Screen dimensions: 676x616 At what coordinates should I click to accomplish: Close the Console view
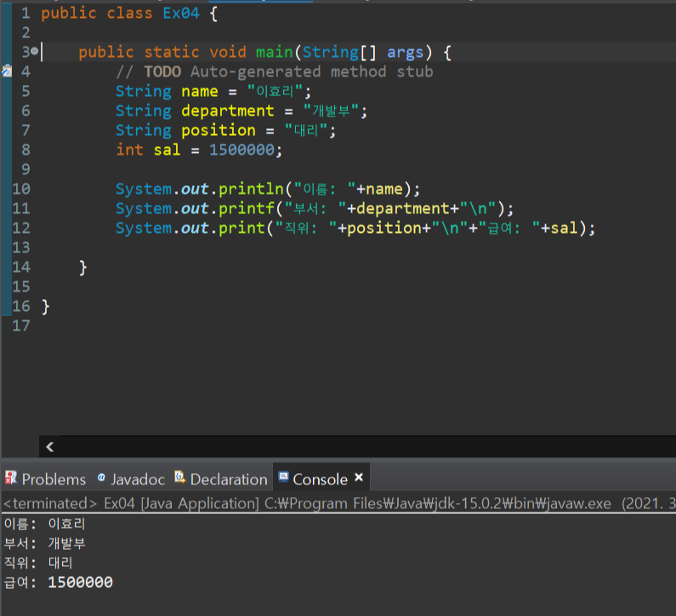(359, 478)
